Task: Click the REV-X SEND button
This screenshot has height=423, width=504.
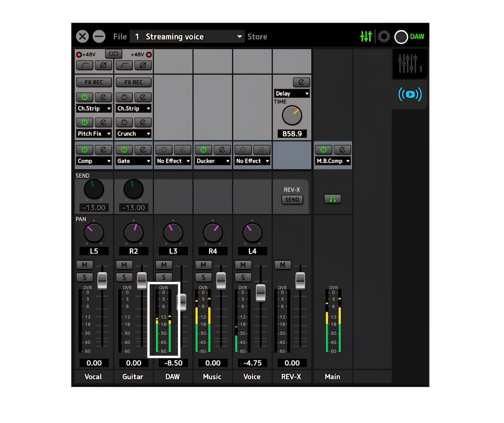Action: point(292,200)
